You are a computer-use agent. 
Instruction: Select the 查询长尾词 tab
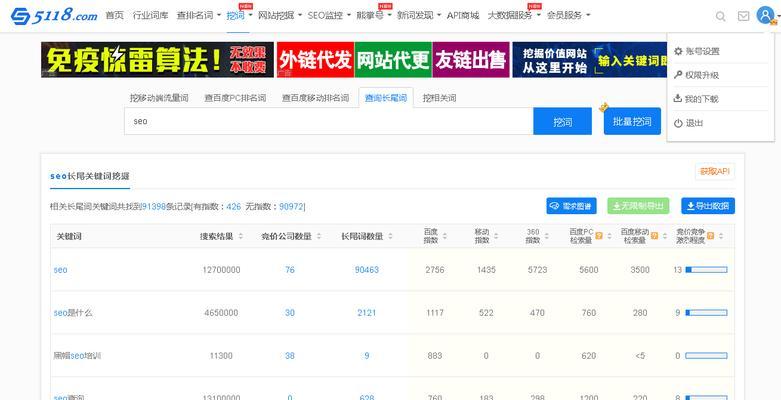coord(386,98)
